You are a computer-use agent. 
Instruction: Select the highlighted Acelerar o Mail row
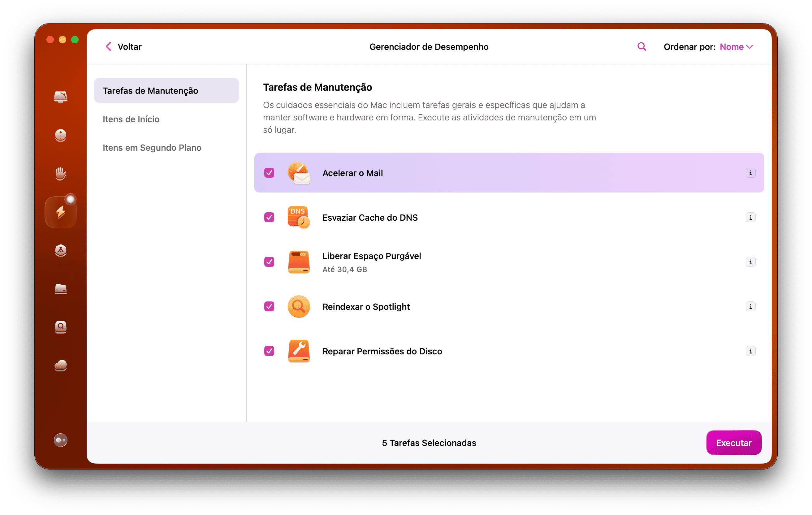[472, 173]
